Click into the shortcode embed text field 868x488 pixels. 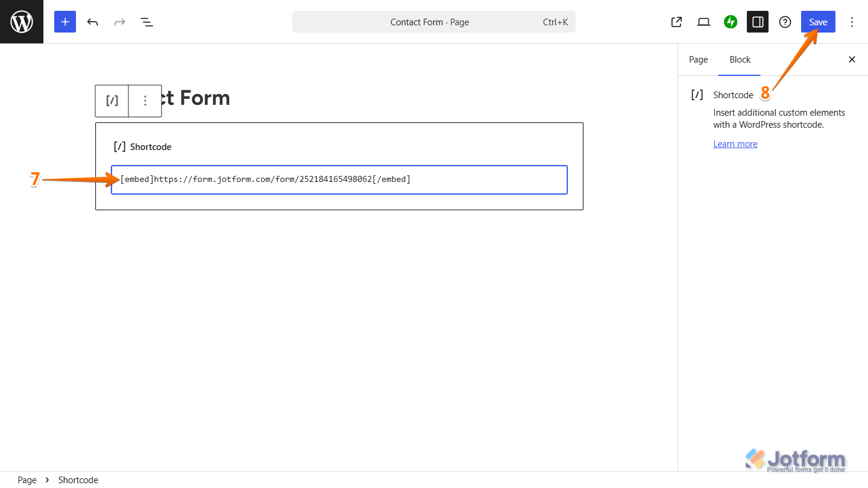coord(339,180)
